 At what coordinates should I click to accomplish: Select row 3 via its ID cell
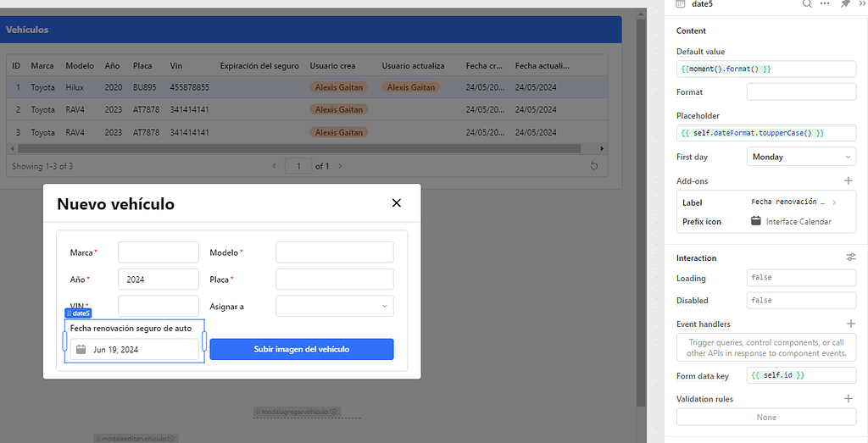18,133
